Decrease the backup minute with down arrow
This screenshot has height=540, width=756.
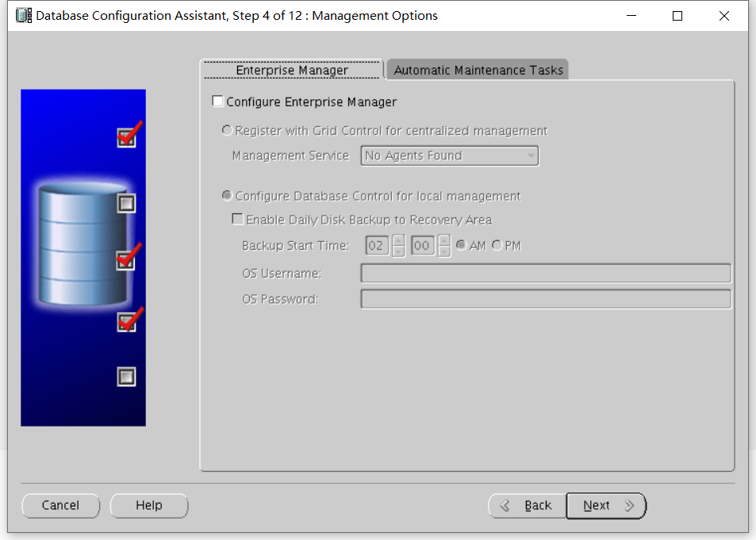click(x=444, y=251)
